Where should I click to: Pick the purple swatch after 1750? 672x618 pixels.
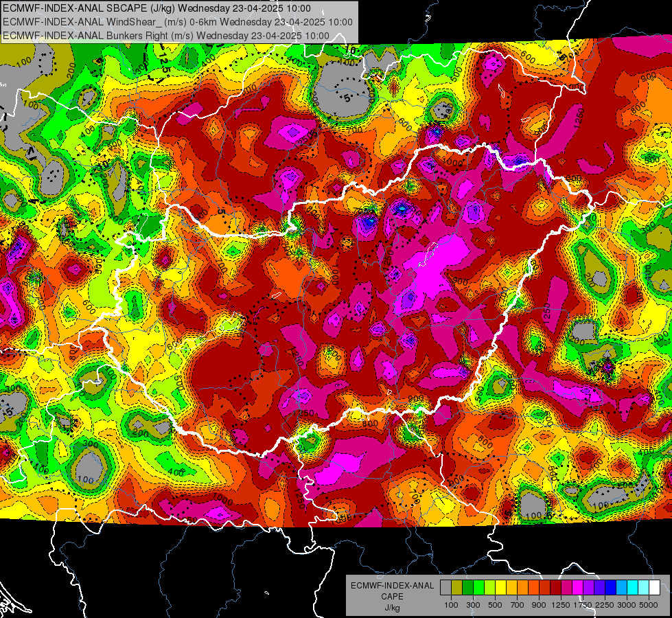589,587
